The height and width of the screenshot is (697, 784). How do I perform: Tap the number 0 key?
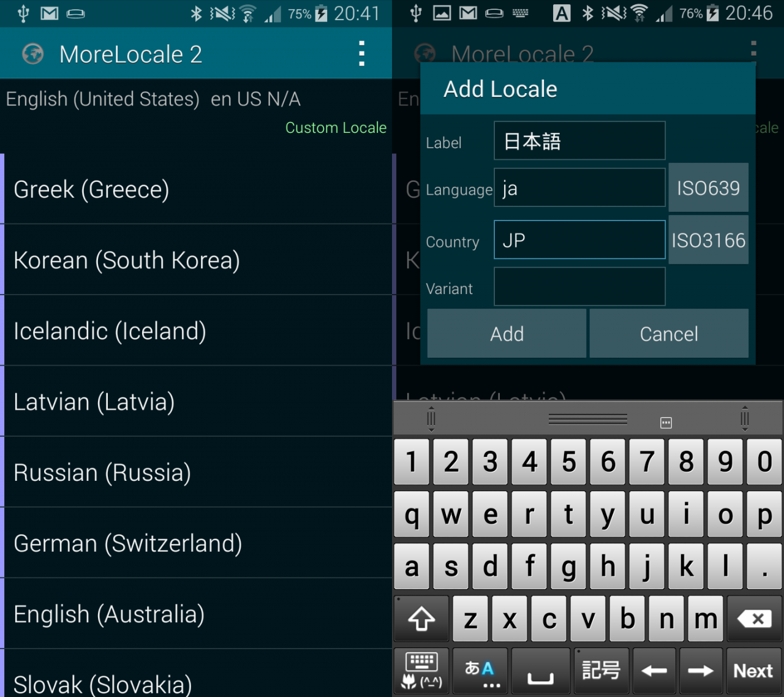764,461
